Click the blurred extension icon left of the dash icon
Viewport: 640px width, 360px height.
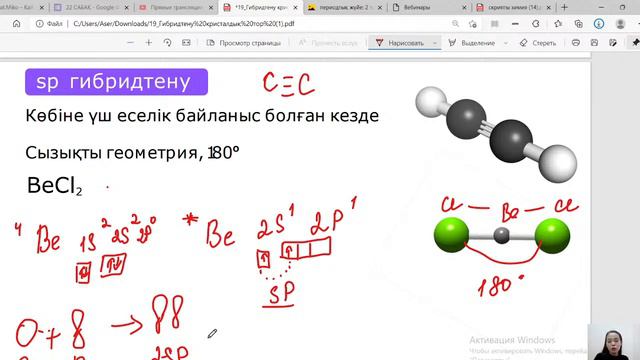(495, 24)
